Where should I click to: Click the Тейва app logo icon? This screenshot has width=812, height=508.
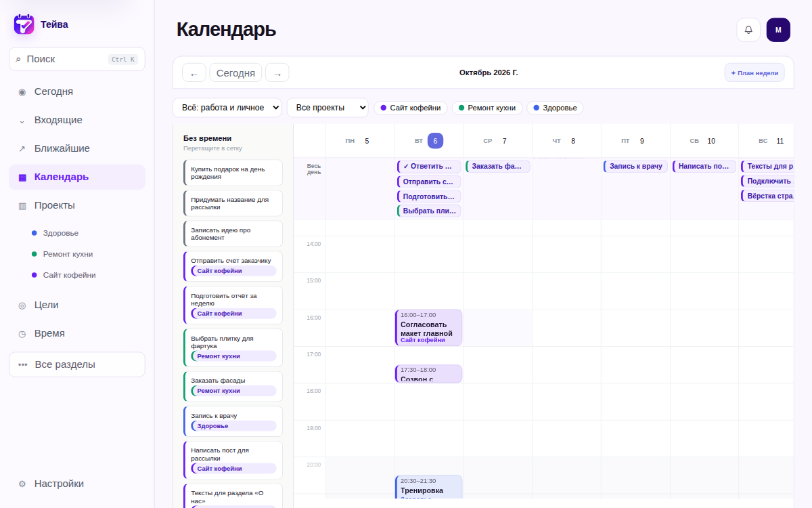tap(24, 24)
